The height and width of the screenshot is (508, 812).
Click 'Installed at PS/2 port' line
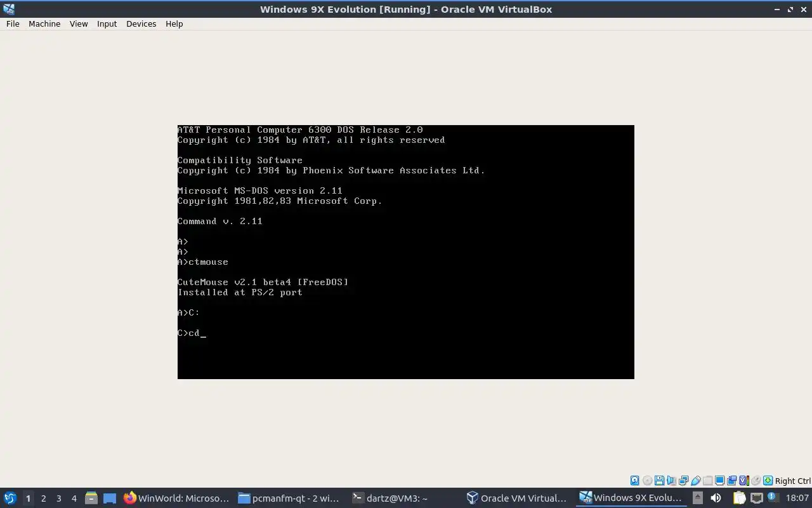point(240,292)
